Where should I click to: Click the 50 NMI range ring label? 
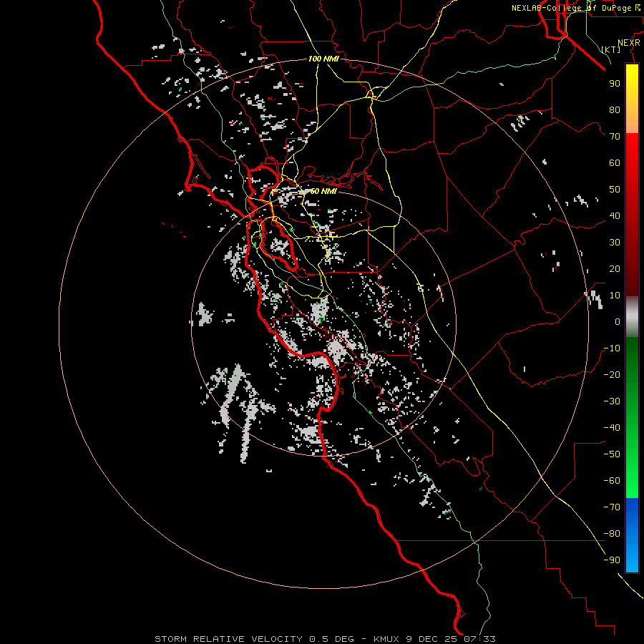tap(323, 191)
